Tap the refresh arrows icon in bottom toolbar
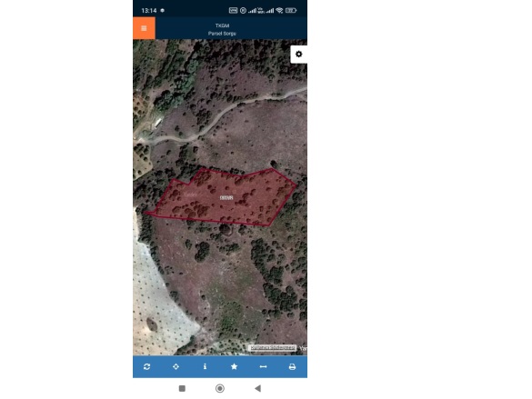Image resolution: width=532 pixels, height=399 pixels. tap(147, 367)
